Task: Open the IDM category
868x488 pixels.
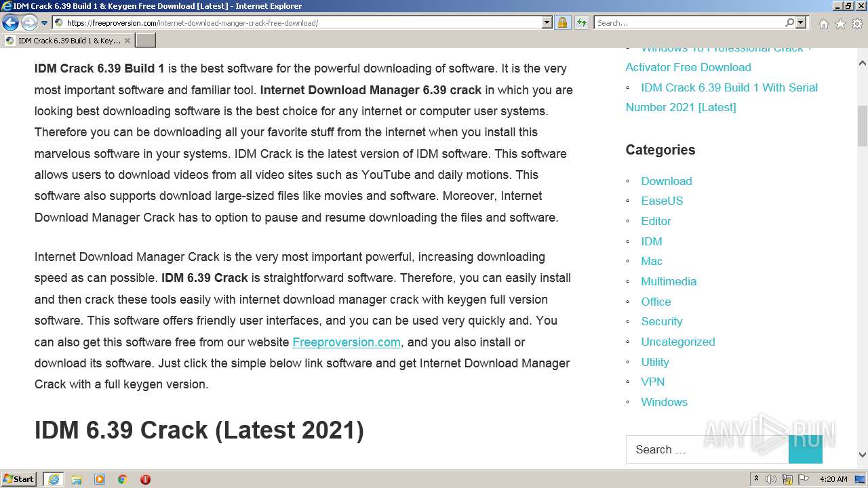Action: [652, 241]
